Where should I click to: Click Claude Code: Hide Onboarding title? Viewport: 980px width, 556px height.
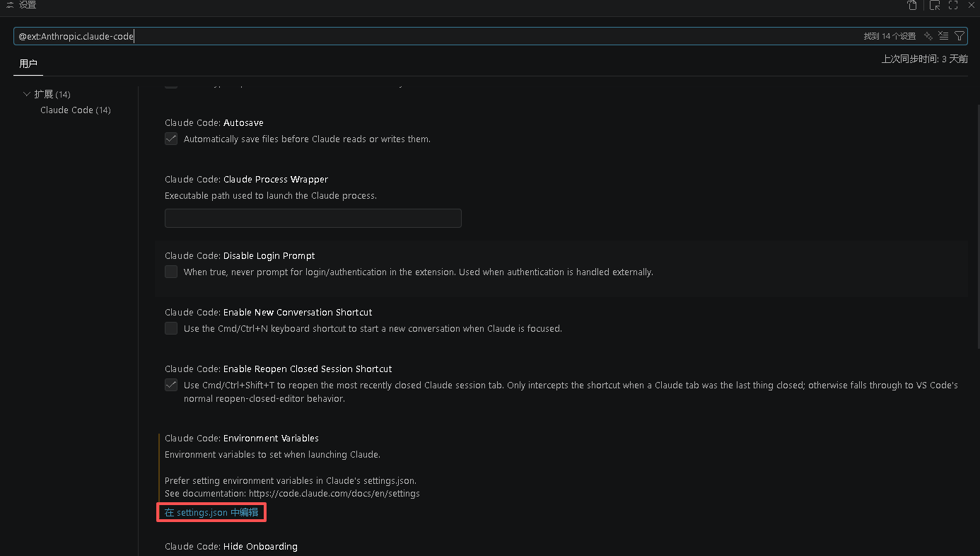point(231,547)
